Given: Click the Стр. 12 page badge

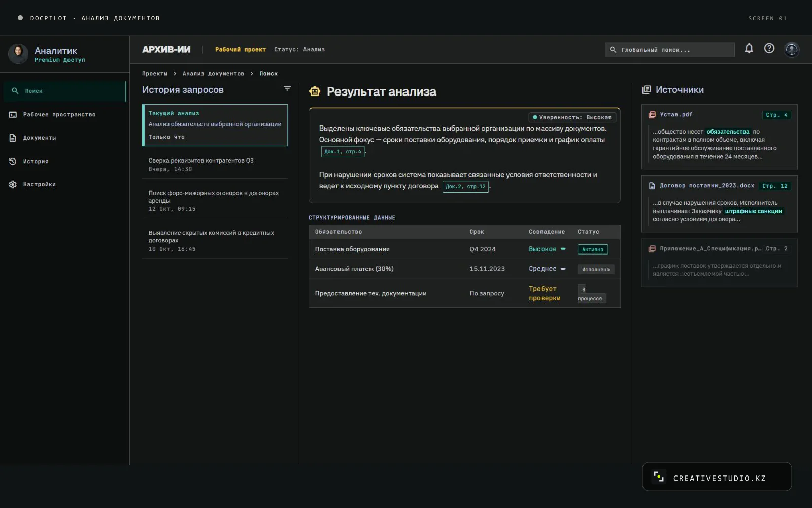Looking at the screenshot, I should (775, 186).
